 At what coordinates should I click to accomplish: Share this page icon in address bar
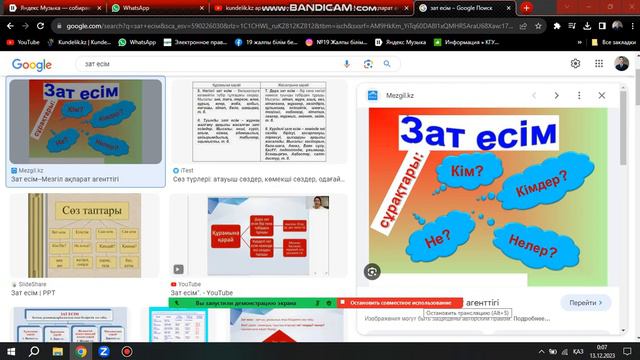523,26
